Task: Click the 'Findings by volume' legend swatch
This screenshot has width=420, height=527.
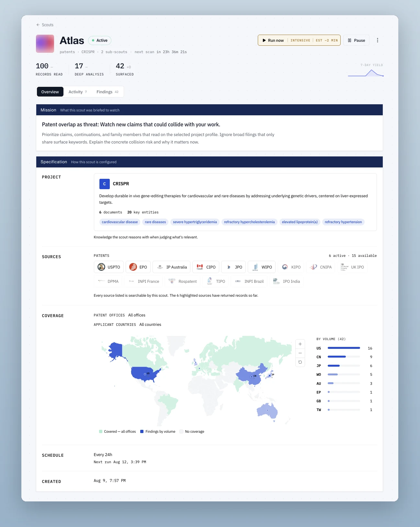Action: (142, 431)
